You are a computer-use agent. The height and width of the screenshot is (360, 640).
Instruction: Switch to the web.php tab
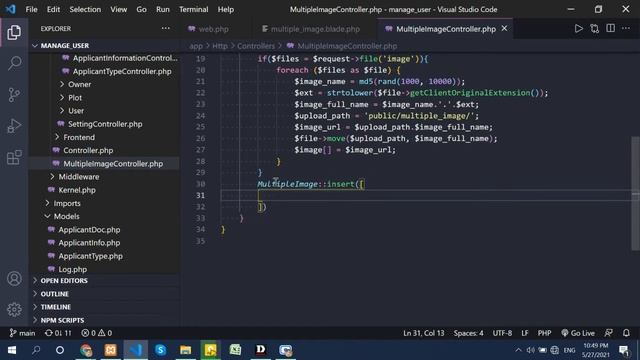[213, 29]
